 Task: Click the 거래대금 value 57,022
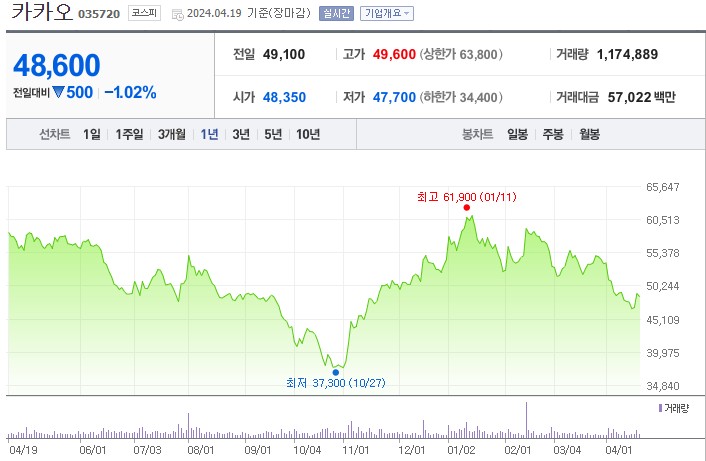(x=629, y=97)
